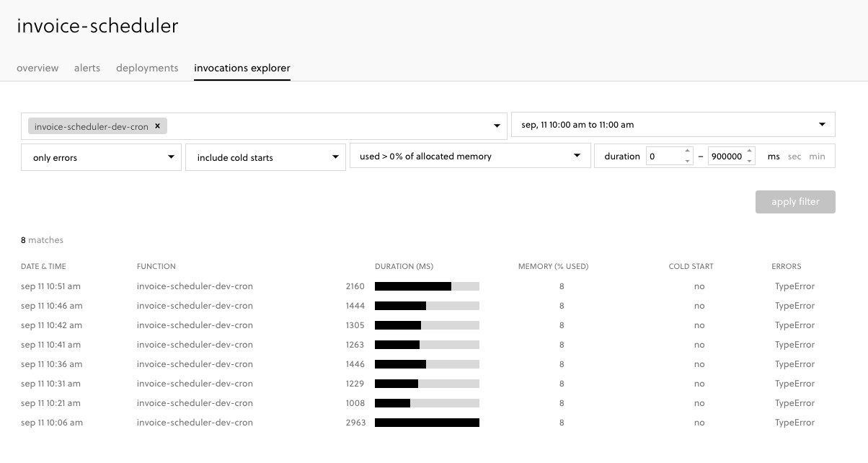Select ms as the duration unit
Image resolution: width=868 pixels, height=463 pixels.
[774, 156]
